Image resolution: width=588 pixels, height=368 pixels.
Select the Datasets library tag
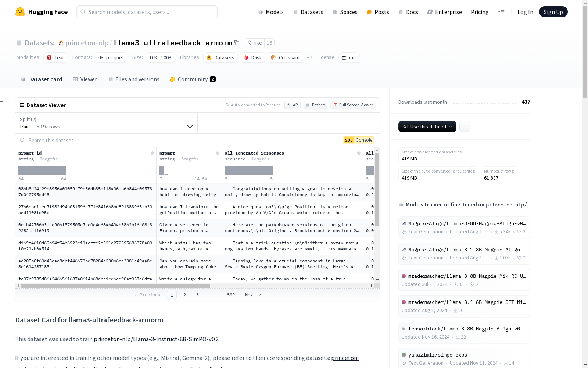220,57
